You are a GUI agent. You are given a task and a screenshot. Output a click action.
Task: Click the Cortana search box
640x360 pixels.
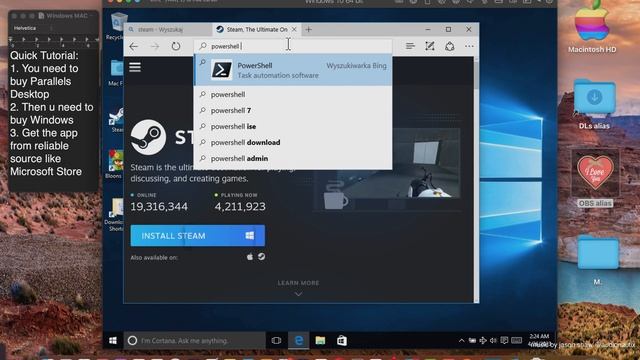click(194, 340)
